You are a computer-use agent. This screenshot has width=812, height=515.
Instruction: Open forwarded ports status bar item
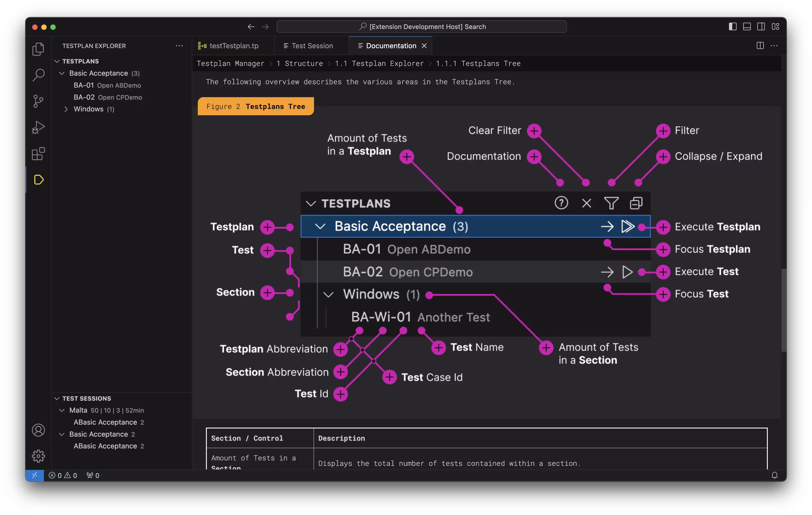(93, 475)
